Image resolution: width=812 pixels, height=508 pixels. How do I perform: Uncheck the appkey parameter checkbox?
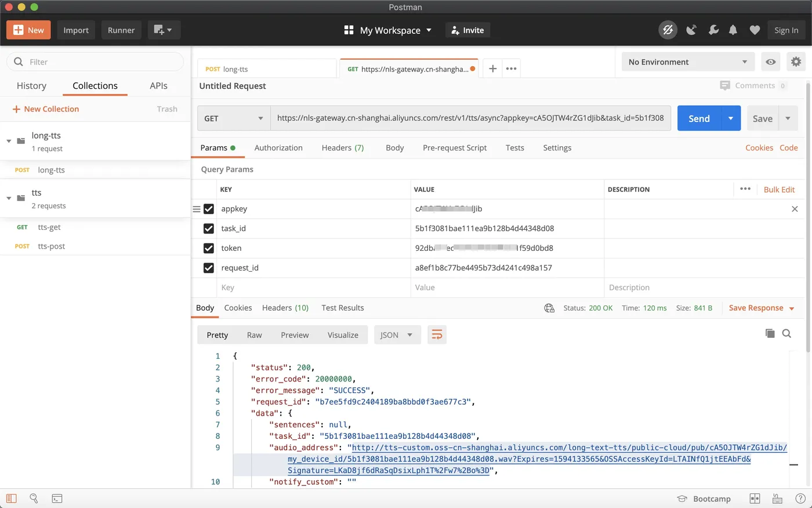click(x=209, y=209)
